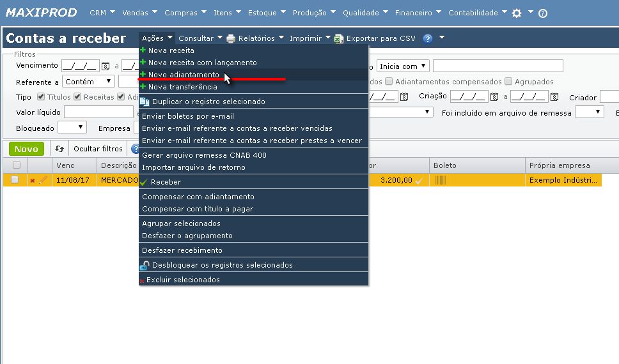Click the check mark next to 3.200,00
Image resolution: width=619 pixels, height=364 pixels.
[419, 181]
